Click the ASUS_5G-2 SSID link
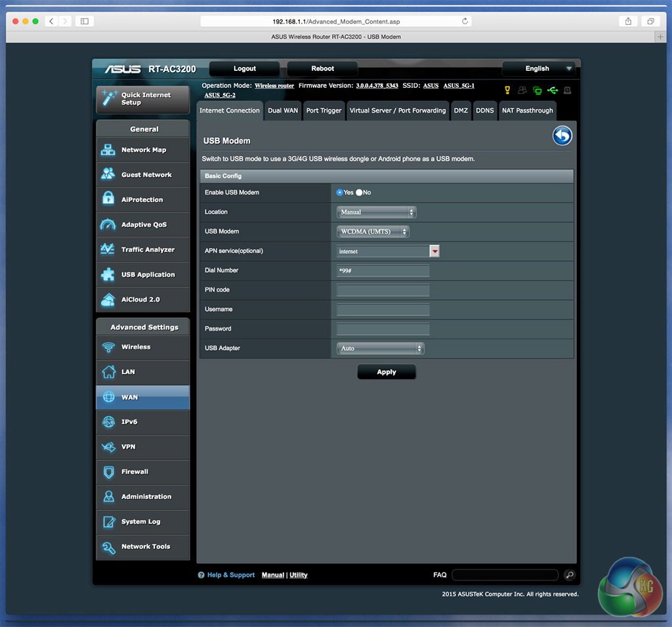 point(220,95)
